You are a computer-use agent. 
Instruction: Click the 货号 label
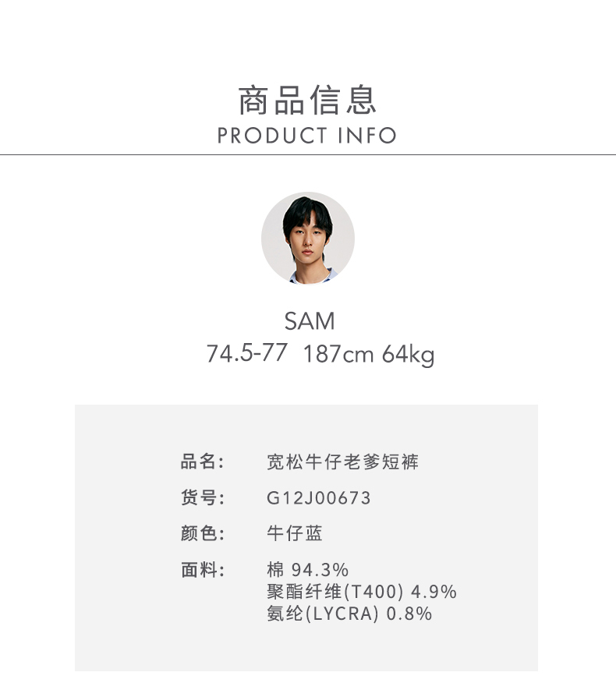(202, 497)
